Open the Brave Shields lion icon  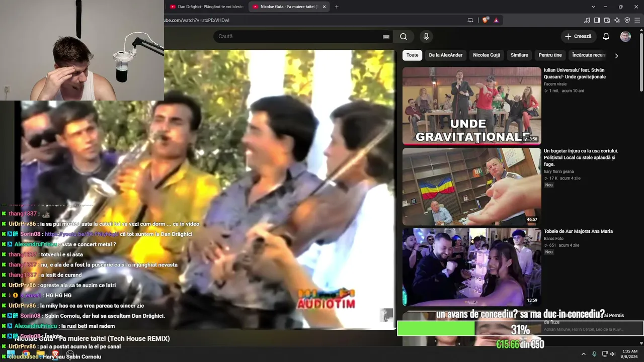tap(485, 20)
